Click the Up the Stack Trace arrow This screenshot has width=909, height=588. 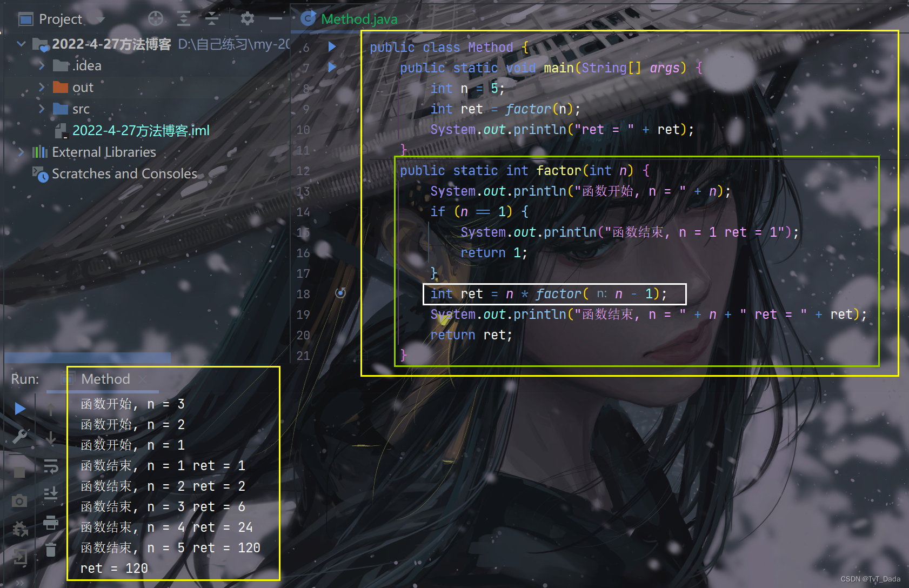point(50,410)
